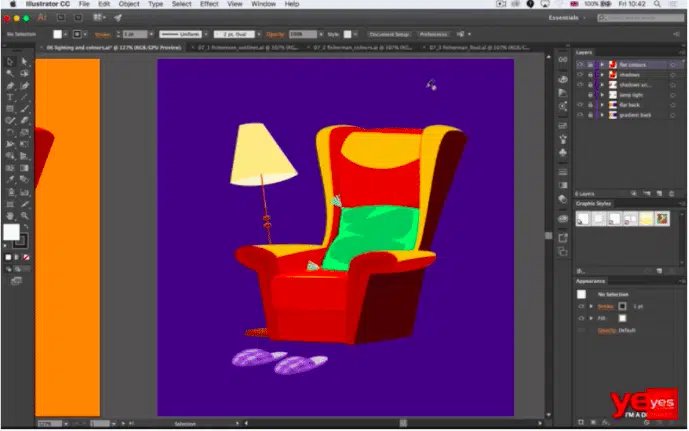Select the Shape Builder tool
Screen dimensions: 689x431
[x=10, y=156]
